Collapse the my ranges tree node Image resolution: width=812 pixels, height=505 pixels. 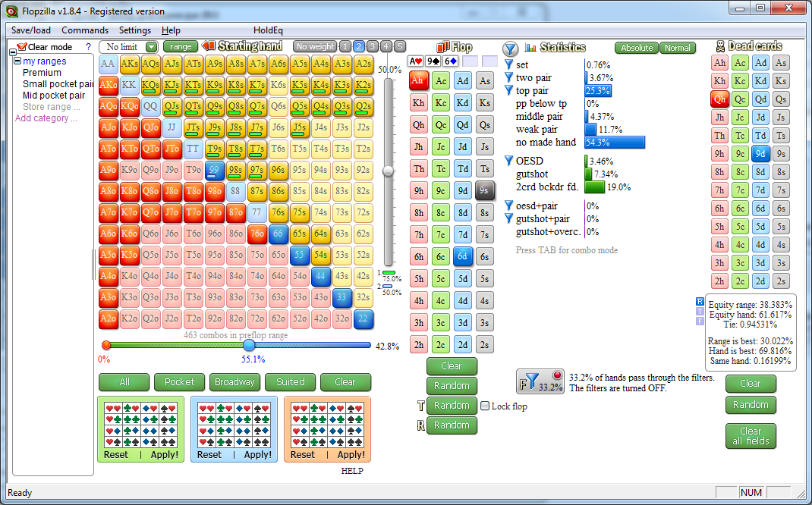(17, 61)
